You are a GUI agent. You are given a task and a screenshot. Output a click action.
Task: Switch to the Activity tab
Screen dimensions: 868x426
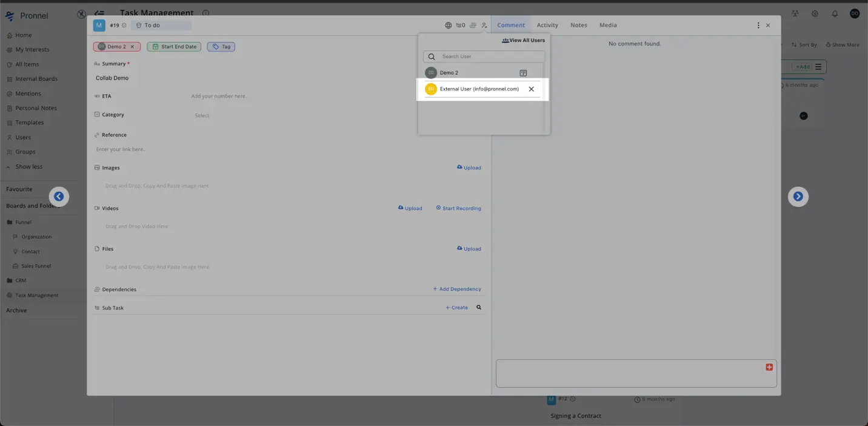coord(547,25)
